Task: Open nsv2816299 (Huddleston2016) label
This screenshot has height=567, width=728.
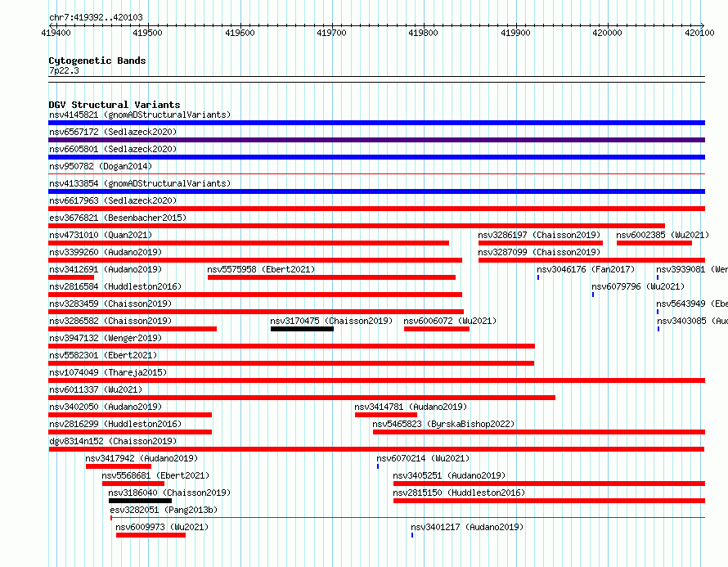Action: 115,424
